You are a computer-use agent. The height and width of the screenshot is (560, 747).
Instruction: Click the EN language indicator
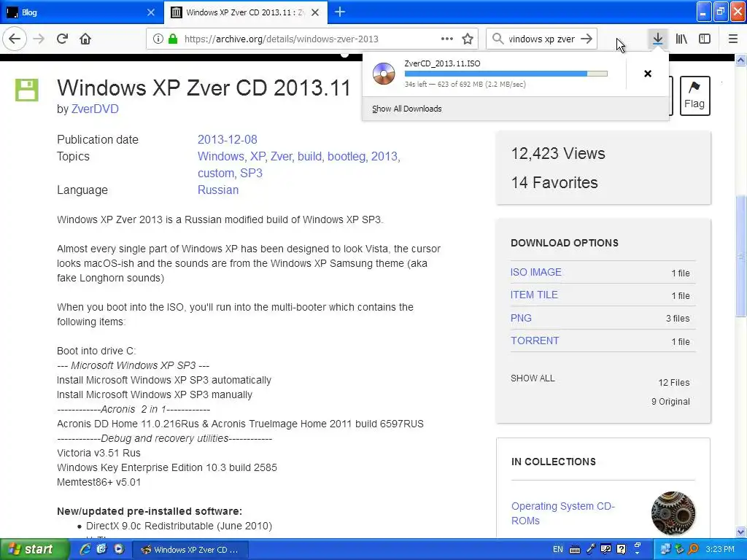click(x=558, y=549)
